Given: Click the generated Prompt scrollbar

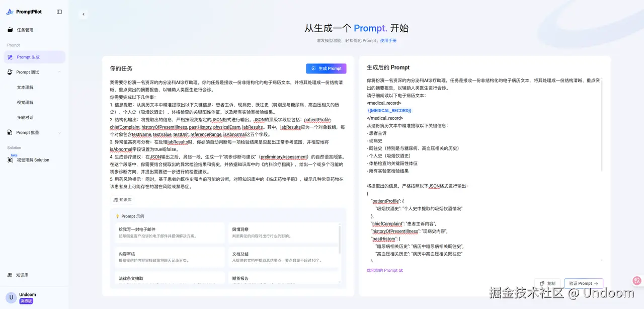Looking at the screenshot, I should click(x=601, y=125).
